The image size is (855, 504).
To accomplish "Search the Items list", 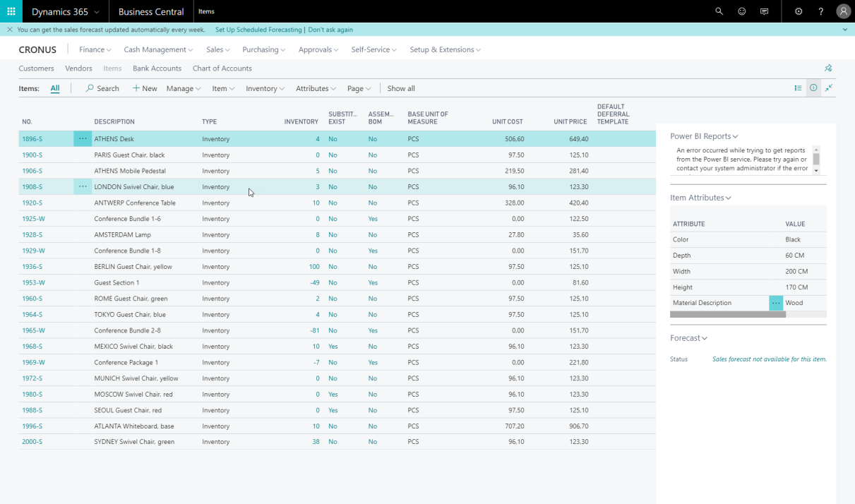I will click(102, 88).
